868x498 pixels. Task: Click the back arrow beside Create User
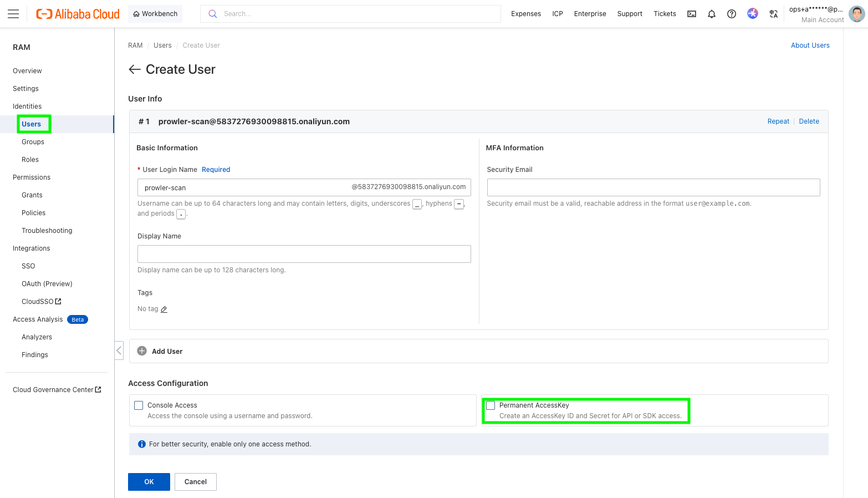pyautogui.click(x=134, y=69)
